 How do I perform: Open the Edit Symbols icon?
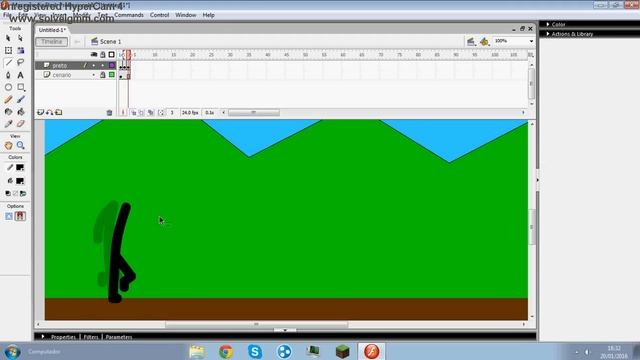tap(484, 41)
